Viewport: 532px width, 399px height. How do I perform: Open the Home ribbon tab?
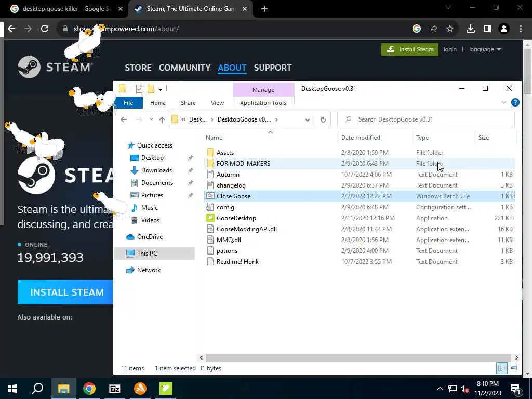click(x=158, y=103)
